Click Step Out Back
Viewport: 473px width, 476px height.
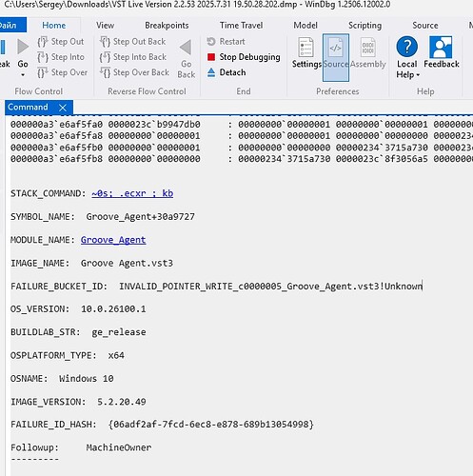[132, 42]
